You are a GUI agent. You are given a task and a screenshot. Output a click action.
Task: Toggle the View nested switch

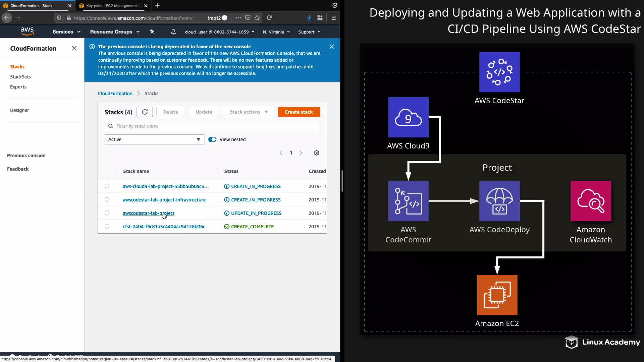click(x=212, y=139)
